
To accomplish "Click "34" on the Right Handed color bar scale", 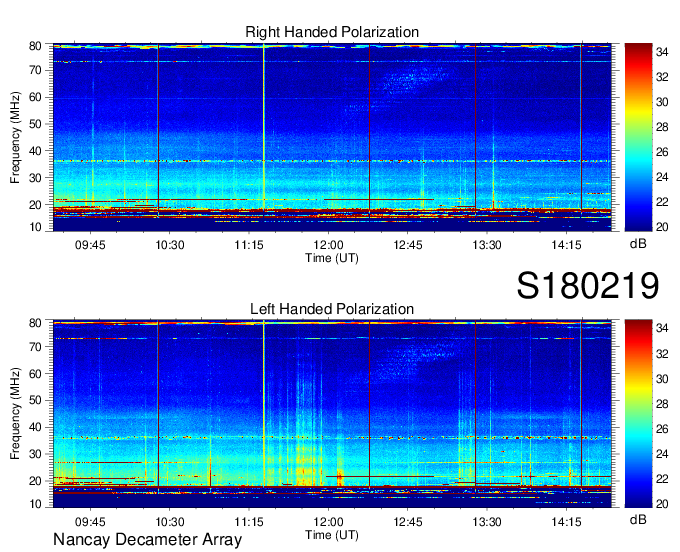I will (x=662, y=52).
